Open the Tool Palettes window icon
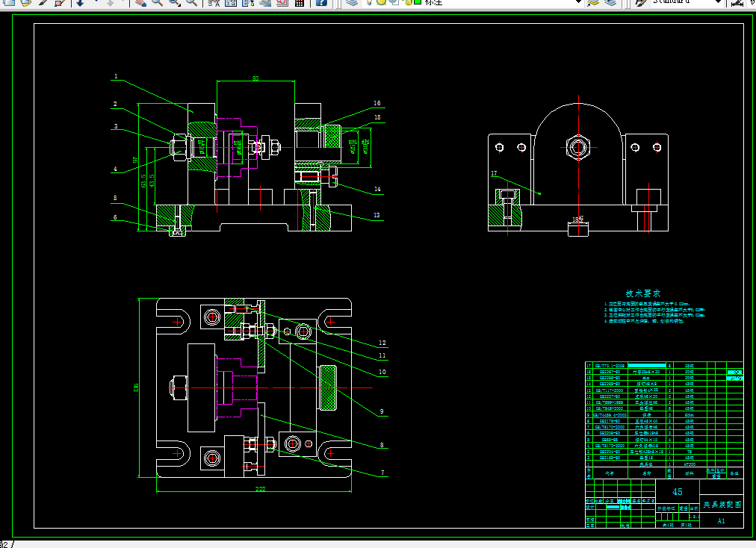 pyautogui.click(x=248, y=2)
